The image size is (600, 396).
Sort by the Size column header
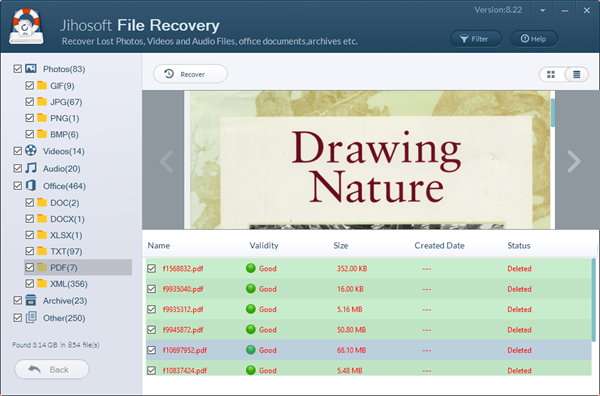341,246
